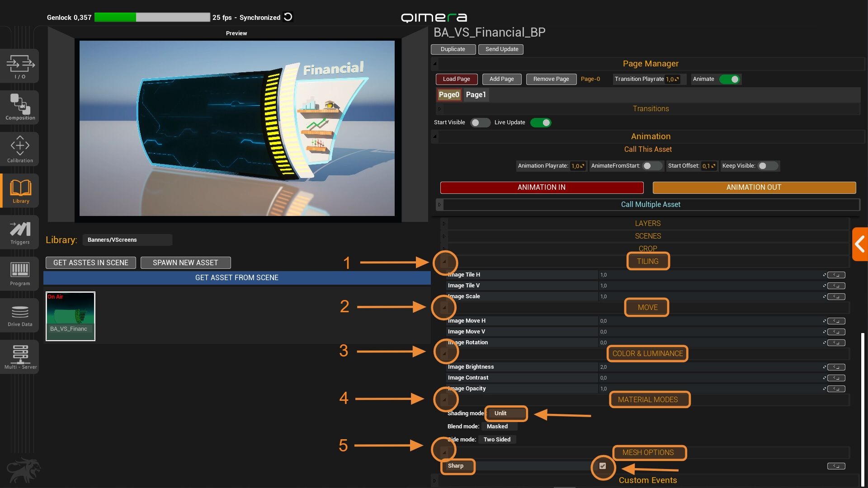
Task: Switch to the Page1 tab
Action: tap(476, 94)
